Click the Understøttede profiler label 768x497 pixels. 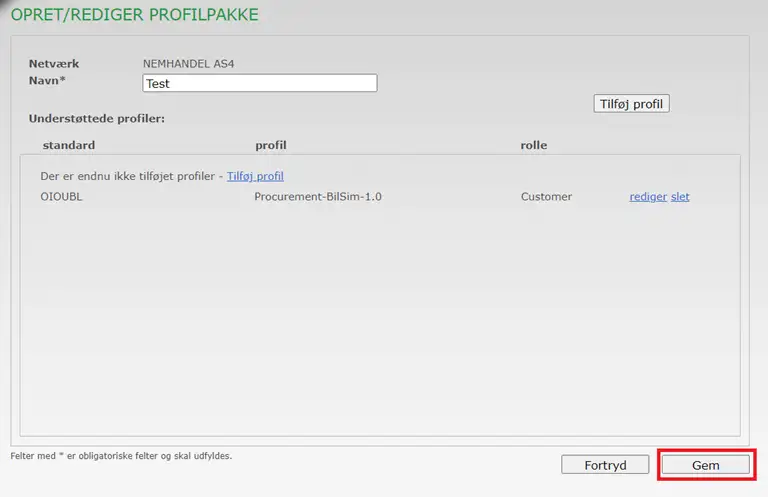(x=97, y=118)
